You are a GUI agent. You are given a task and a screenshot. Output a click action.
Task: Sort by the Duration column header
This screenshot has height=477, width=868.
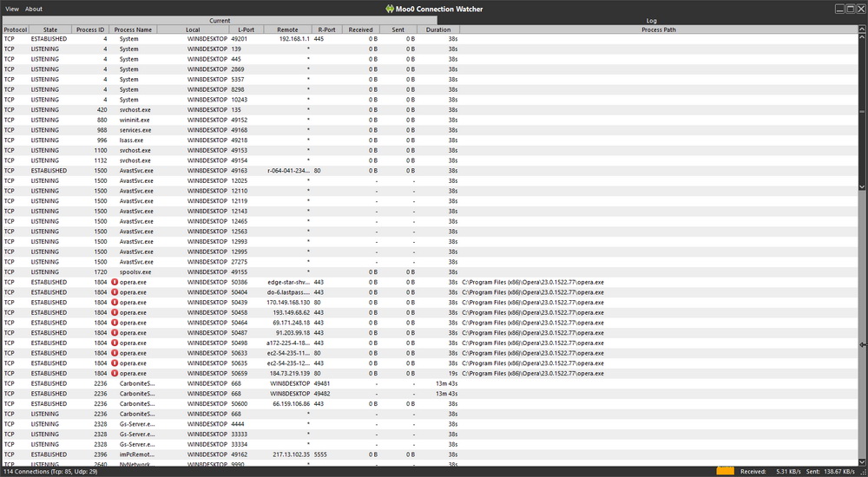click(438, 29)
